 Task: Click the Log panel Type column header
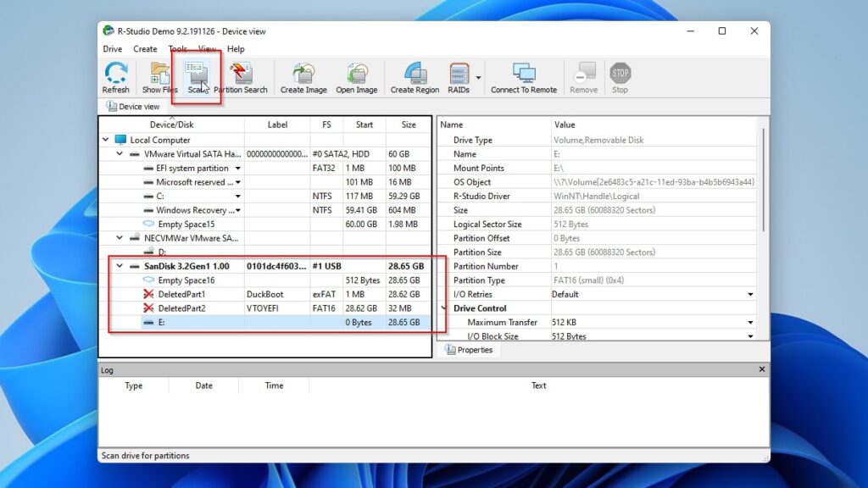pyautogui.click(x=133, y=385)
